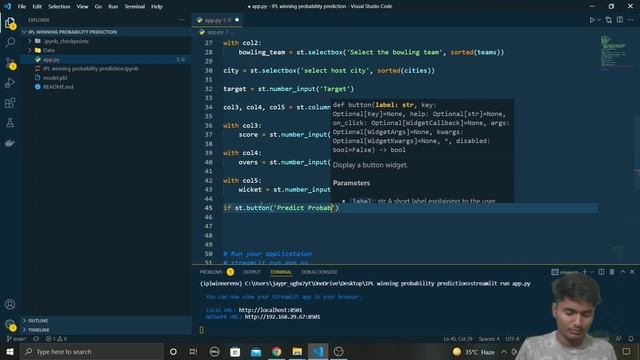Open changes compare icon in editor toolbar

609,20
